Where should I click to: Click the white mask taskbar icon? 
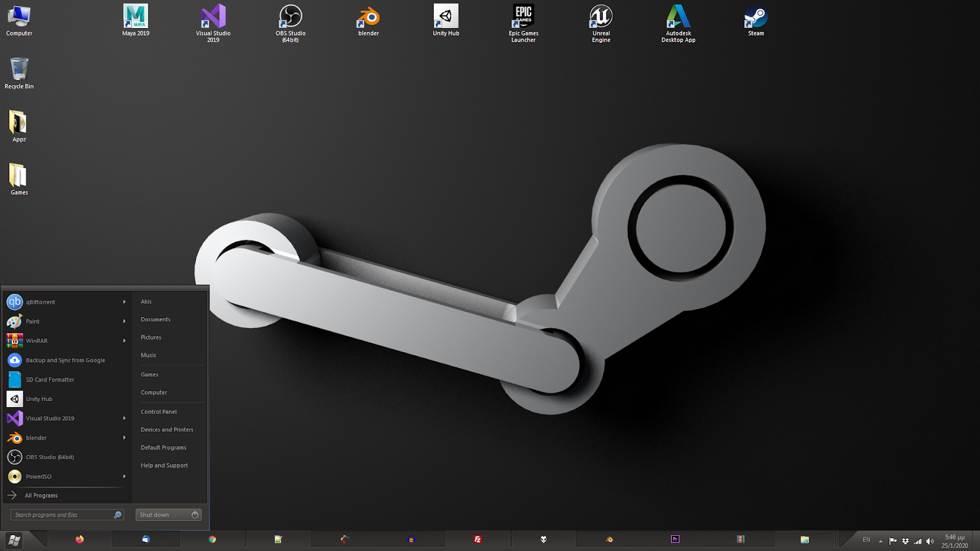click(x=543, y=539)
